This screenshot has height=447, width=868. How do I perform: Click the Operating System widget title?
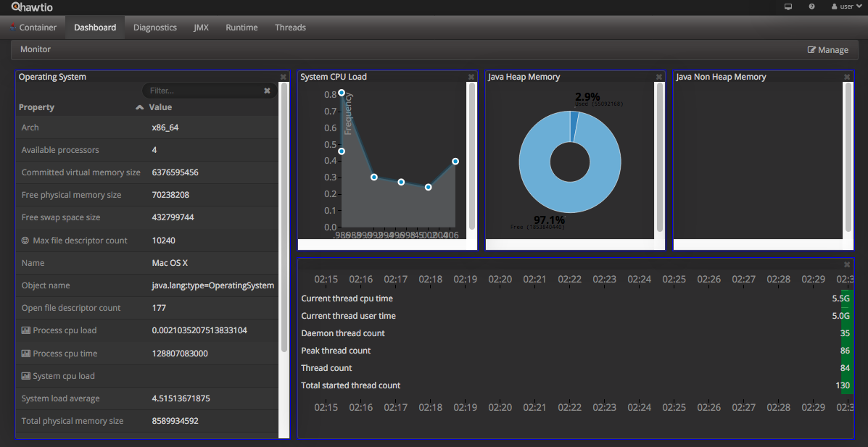pos(53,77)
